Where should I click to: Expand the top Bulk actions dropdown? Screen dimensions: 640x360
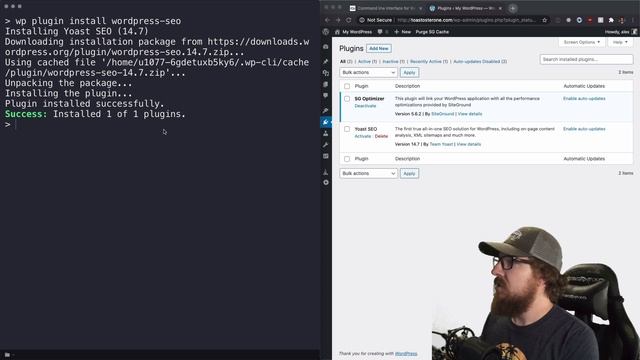368,72
